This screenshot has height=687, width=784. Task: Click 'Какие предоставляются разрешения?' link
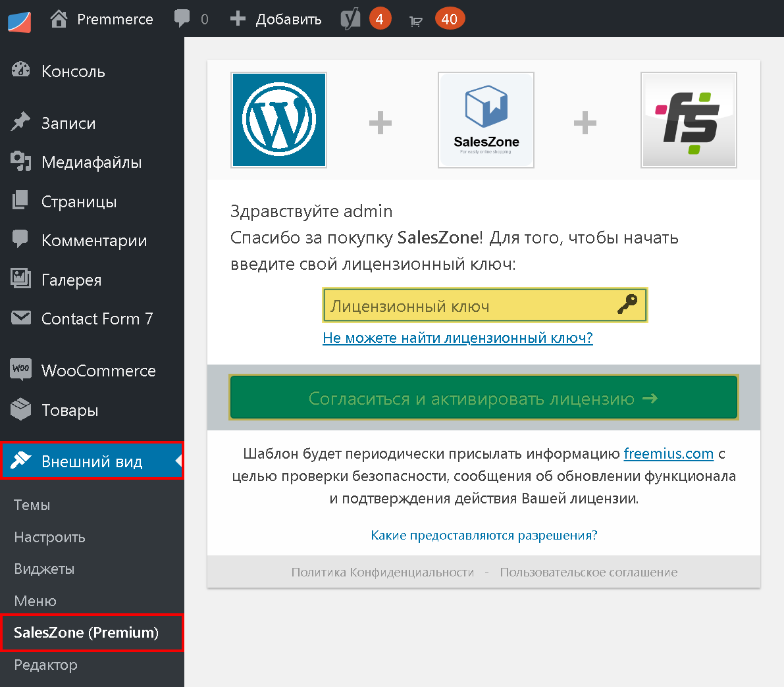484,535
